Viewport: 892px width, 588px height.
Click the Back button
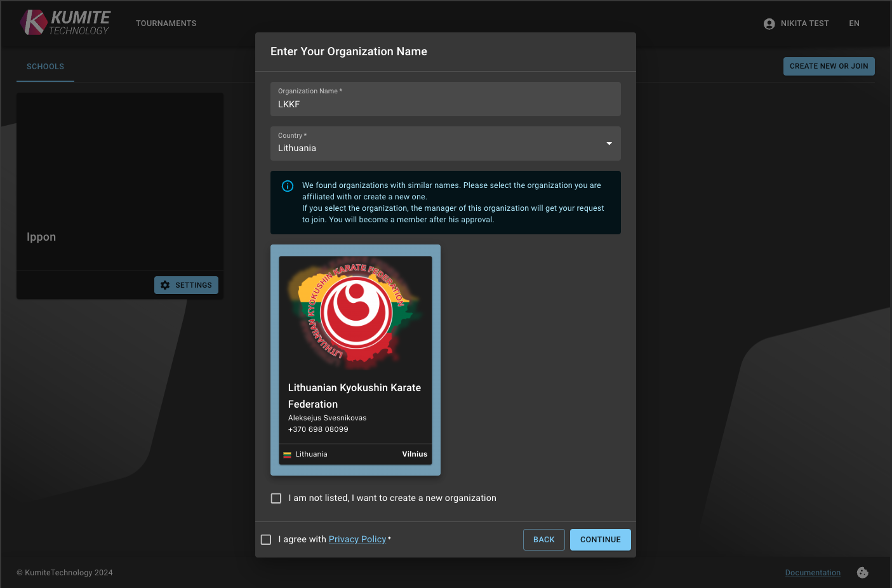pos(543,540)
